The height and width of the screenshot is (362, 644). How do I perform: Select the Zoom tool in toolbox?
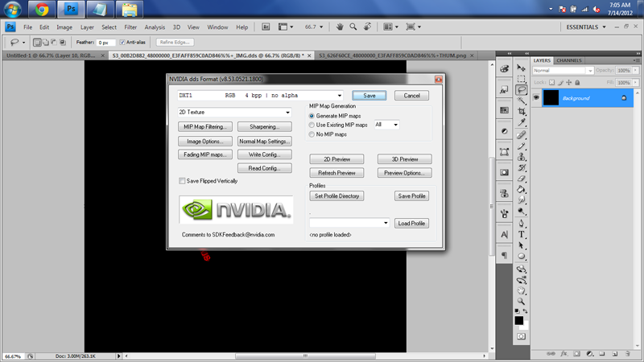[521, 301]
